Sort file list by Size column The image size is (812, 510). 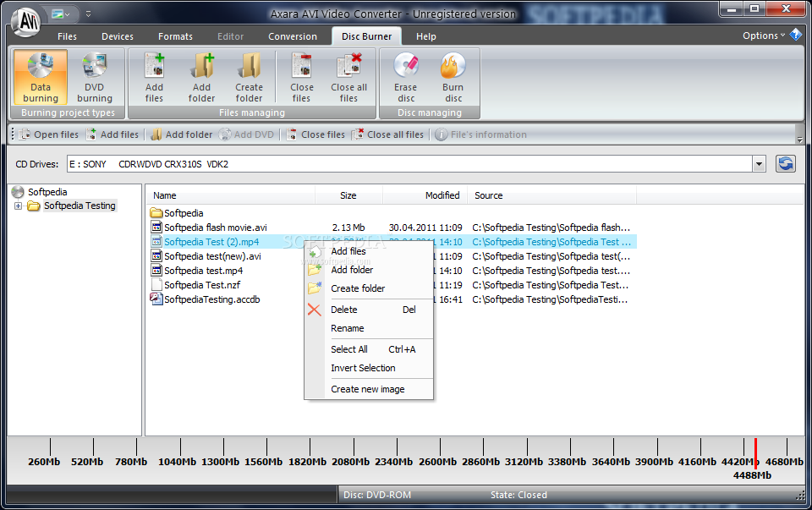click(348, 195)
